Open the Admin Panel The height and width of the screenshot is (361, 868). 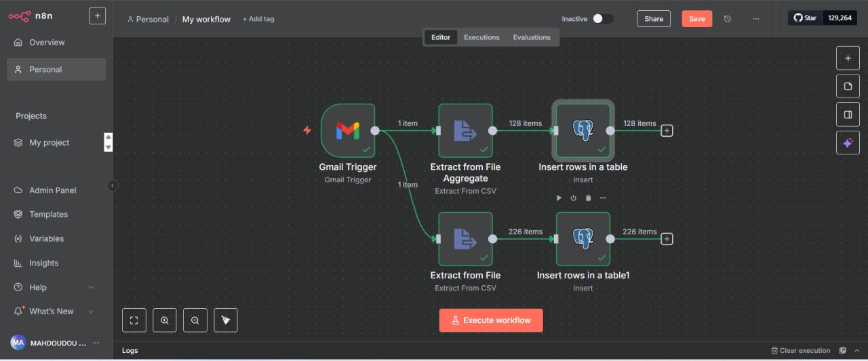point(52,190)
